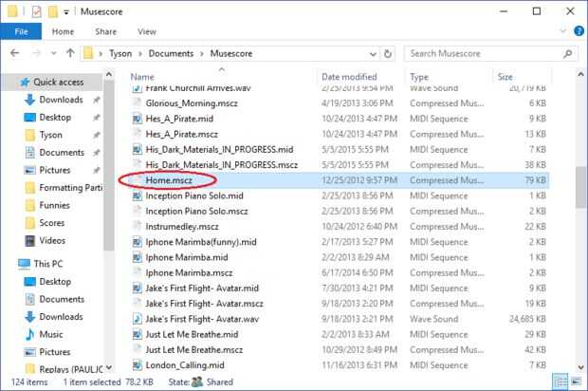588x391 pixels.
Task: Go up one folder level arrow
Action: (x=70, y=53)
